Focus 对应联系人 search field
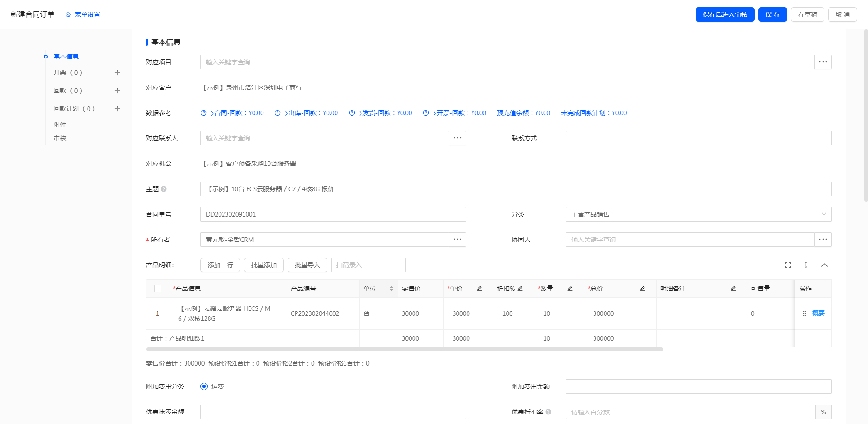 coord(325,138)
